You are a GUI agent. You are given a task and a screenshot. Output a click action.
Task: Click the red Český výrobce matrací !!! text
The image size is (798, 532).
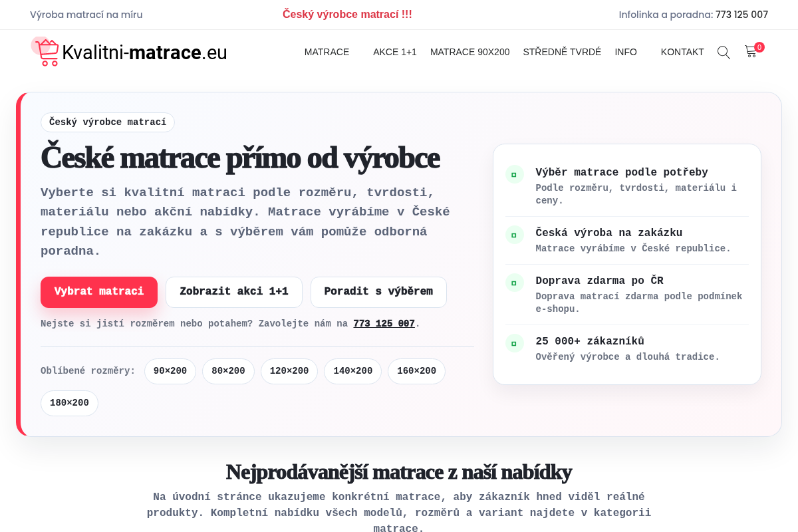[347, 15]
